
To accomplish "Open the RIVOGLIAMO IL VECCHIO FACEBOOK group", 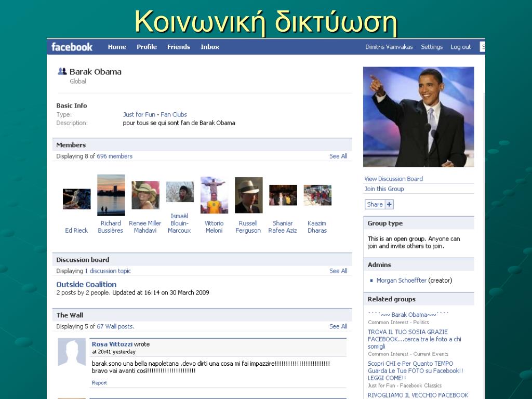I will [418, 395].
